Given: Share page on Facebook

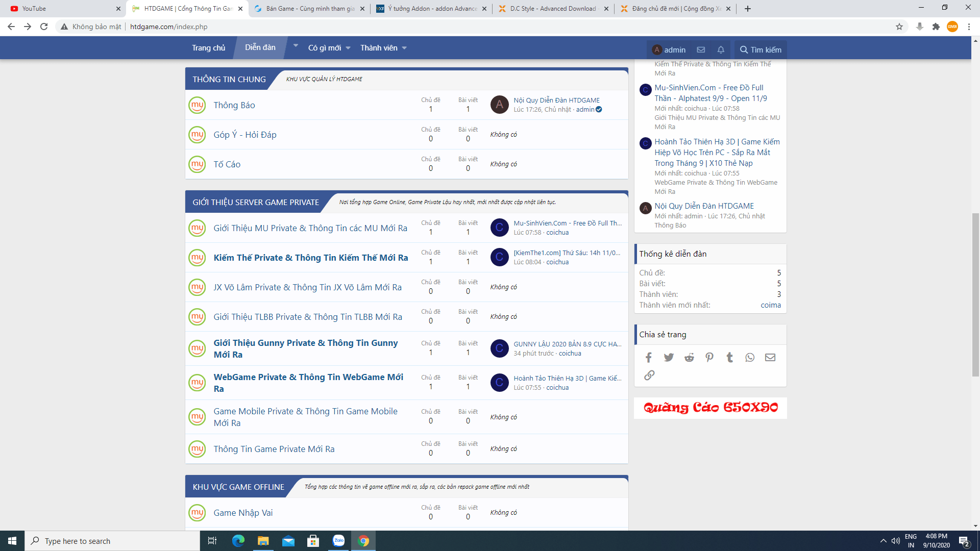Looking at the screenshot, I should click(x=648, y=357).
